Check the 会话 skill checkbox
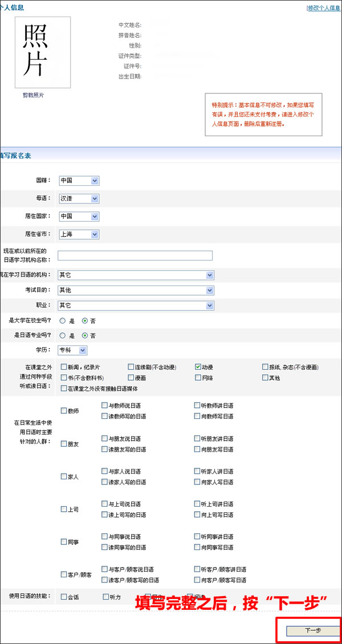 [x=64, y=597]
